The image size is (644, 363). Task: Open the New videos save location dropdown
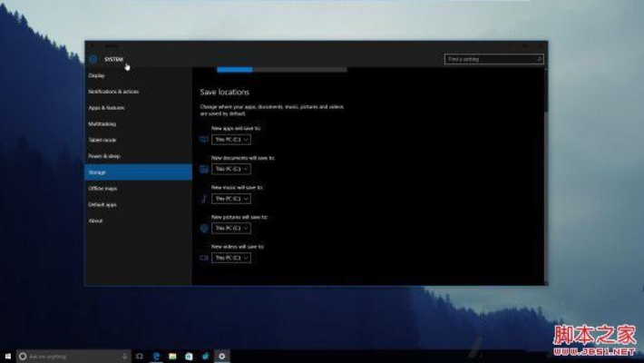231,258
